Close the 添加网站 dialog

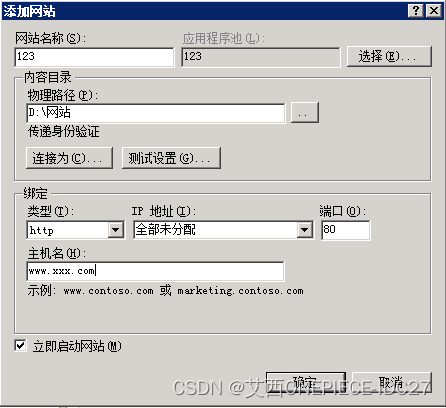coord(434,11)
